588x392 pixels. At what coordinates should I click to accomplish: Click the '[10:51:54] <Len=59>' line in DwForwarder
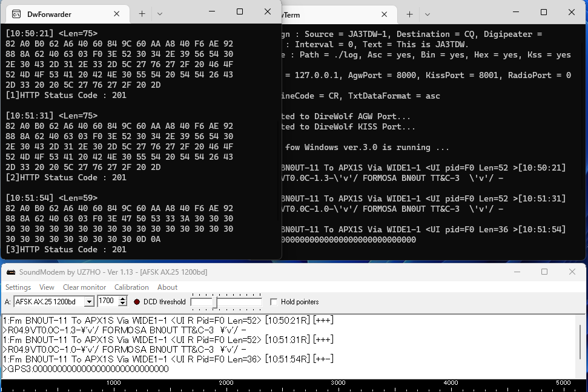(x=51, y=198)
